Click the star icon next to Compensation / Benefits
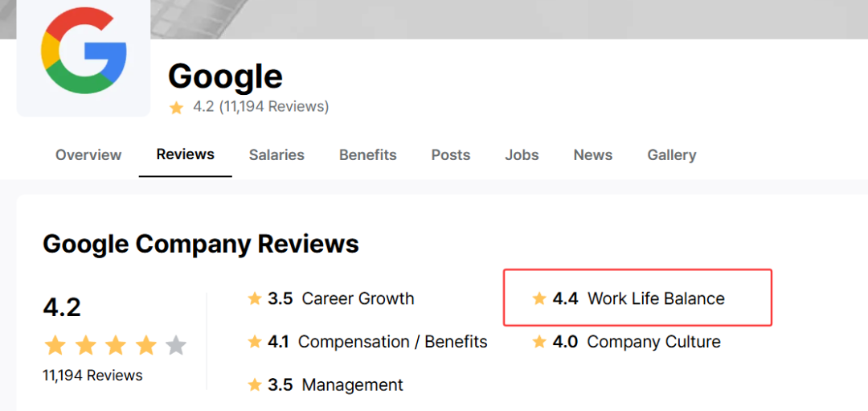868x411 pixels. (255, 342)
